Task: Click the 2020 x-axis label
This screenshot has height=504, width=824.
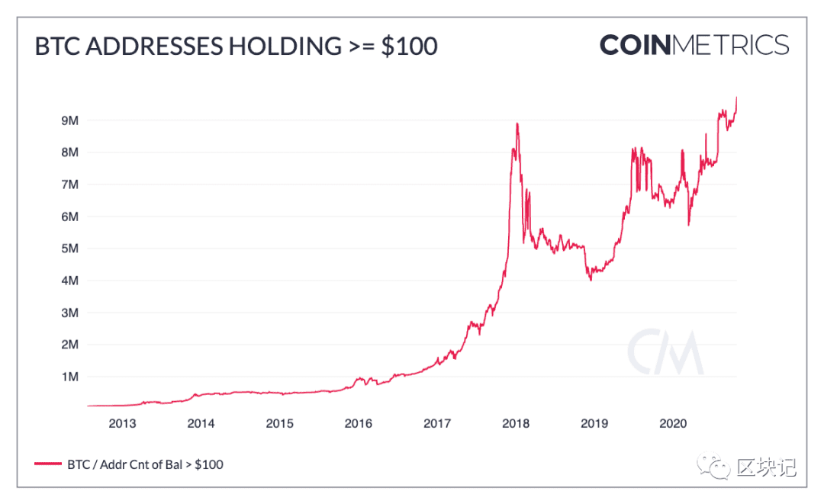Action: 673,424
